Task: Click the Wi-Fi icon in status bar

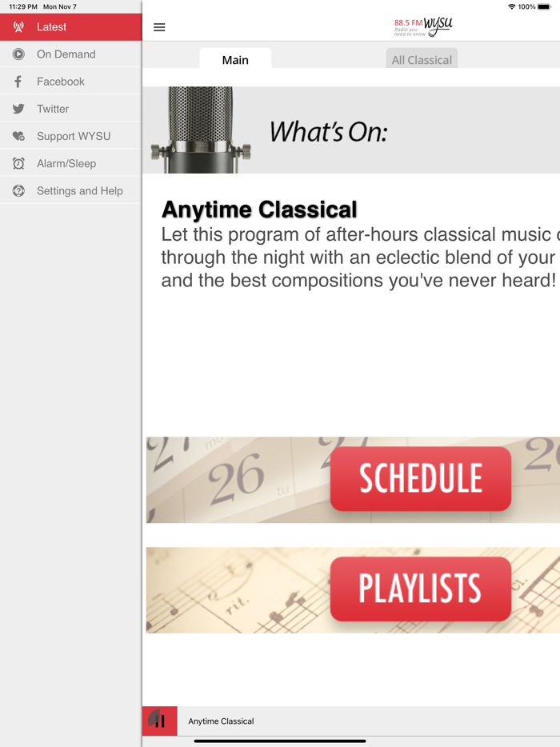Action: tap(513, 6)
